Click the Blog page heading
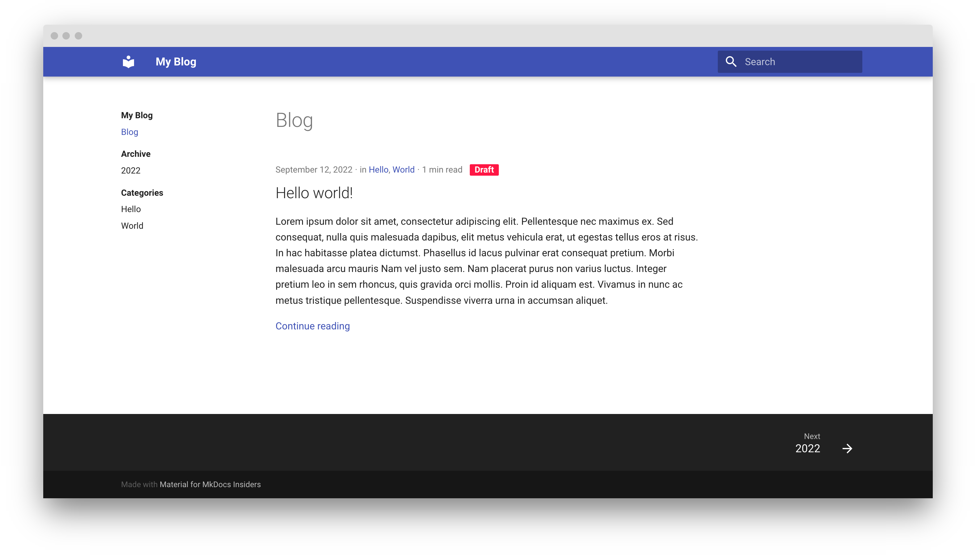Viewport: 976px width, 560px height. coord(294,120)
